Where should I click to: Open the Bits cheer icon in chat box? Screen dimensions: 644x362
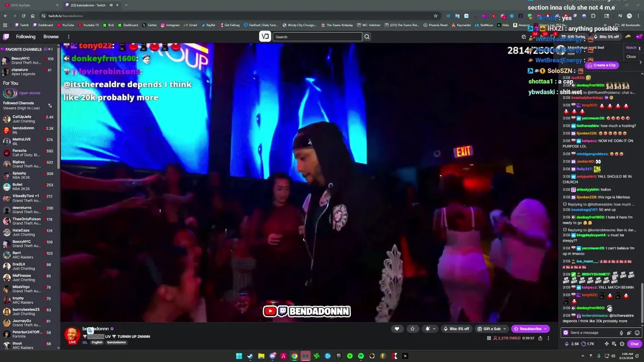(629, 333)
